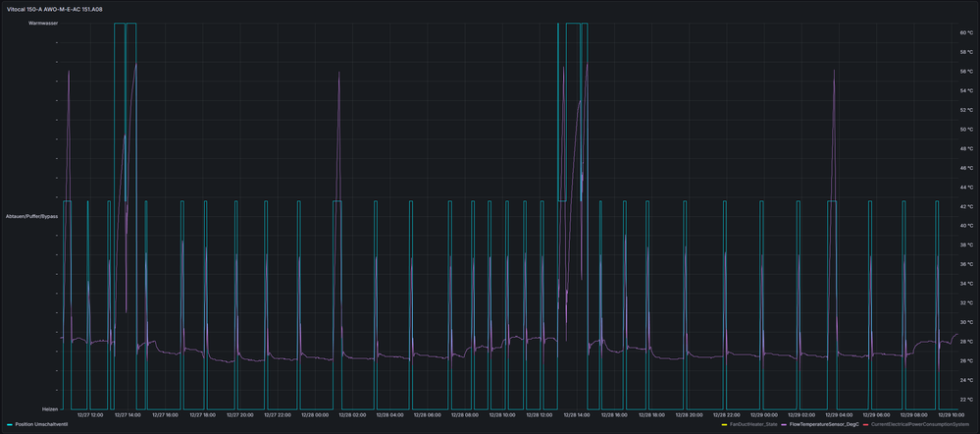The height and width of the screenshot is (434, 980).
Task: Click the 12/28 08:00 time label
Action: coord(464,414)
